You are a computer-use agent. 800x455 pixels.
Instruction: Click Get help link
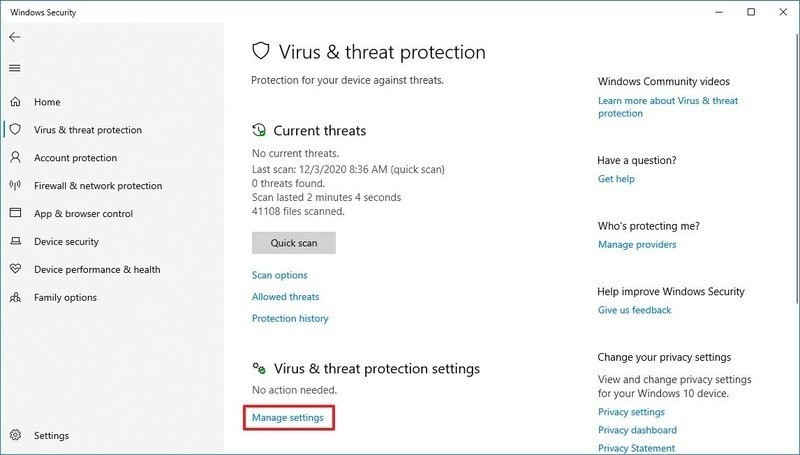pyautogui.click(x=616, y=179)
